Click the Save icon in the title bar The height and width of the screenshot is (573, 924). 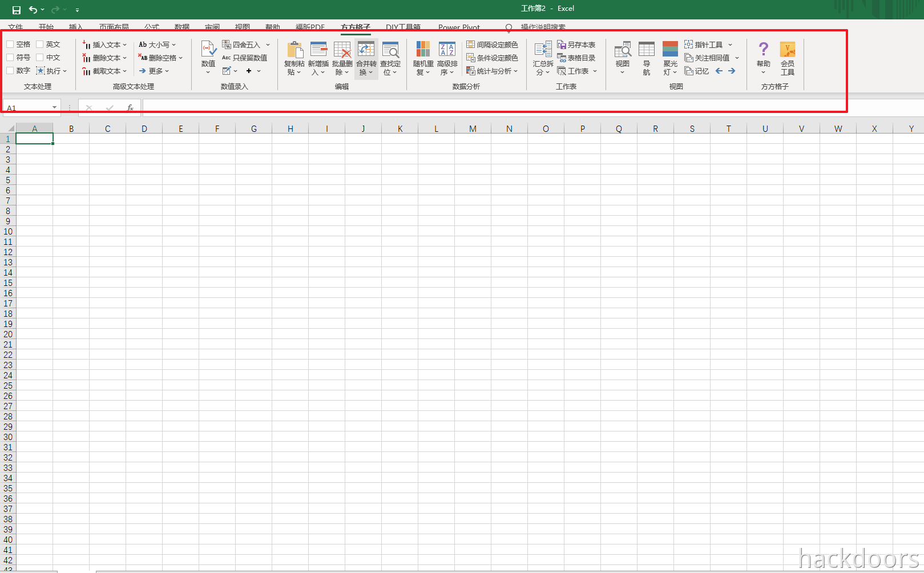click(17, 10)
